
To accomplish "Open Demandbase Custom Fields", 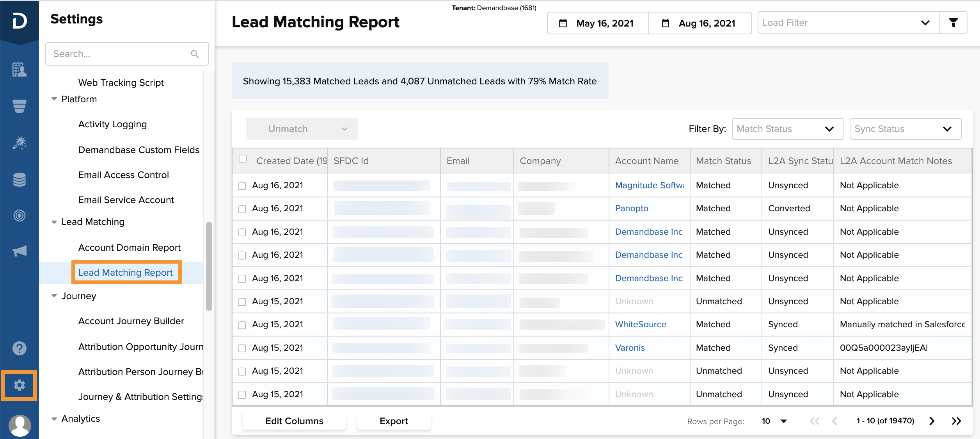I will (x=138, y=150).
